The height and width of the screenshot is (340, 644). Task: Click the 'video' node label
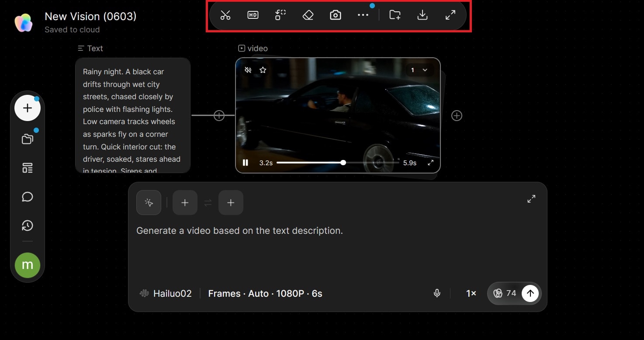coord(253,49)
